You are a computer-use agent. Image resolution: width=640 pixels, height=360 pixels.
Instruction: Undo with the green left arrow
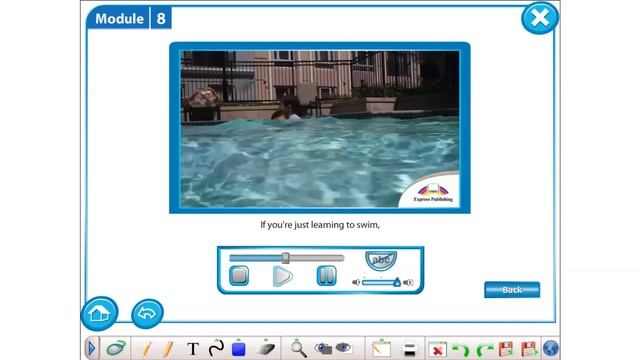[461, 350]
